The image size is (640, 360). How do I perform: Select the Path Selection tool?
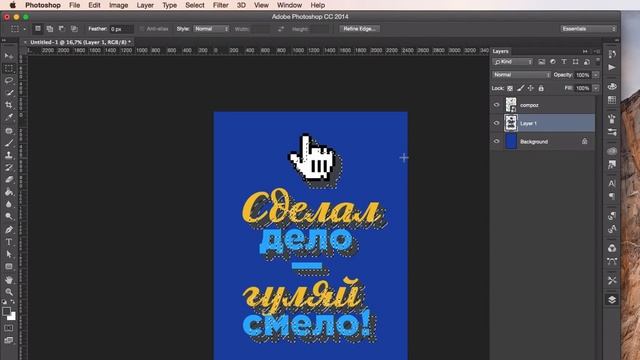coord(9,254)
